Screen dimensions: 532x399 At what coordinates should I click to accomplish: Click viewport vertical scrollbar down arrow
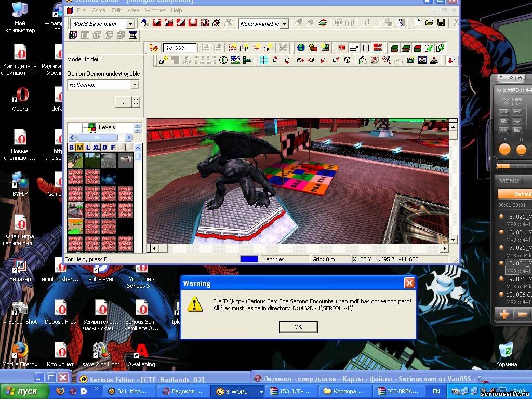click(453, 240)
